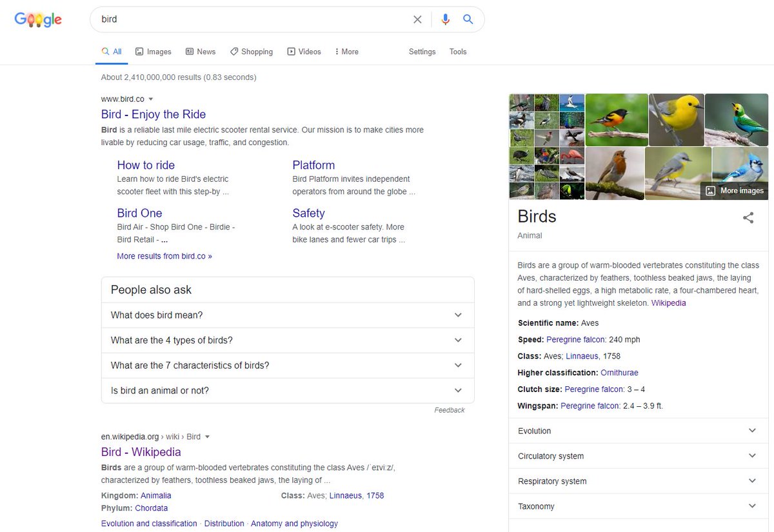Open Anatomy and physiology link
The width and height of the screenshot is (774, 532).
point(294,524)
